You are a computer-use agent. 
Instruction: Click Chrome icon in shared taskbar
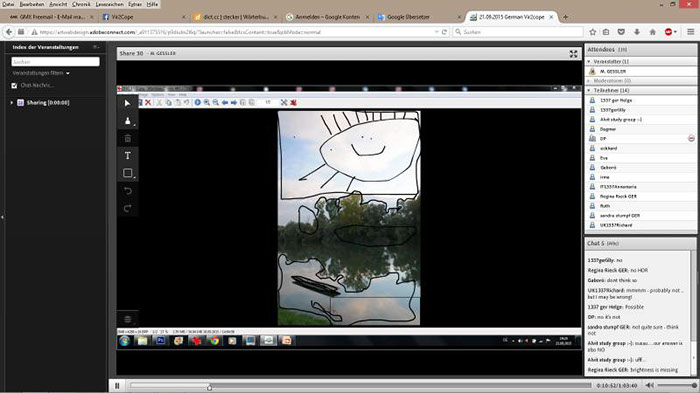(x=214, y=341)
